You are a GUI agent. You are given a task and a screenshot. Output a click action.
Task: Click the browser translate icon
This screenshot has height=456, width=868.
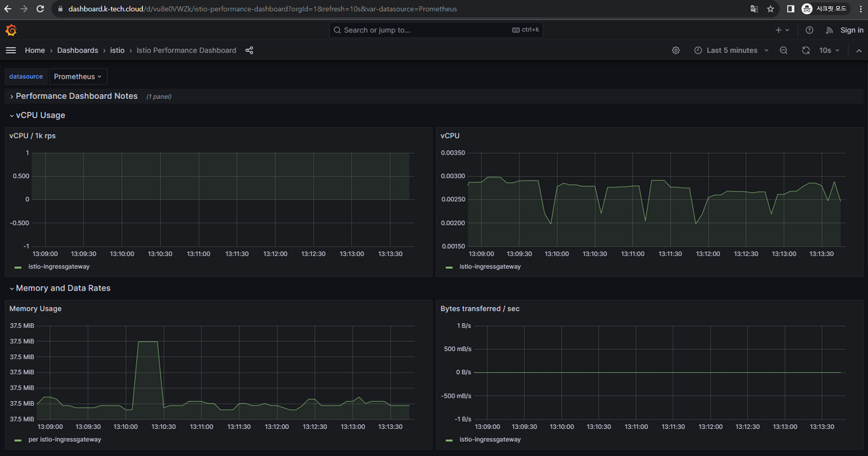point(754,9)
